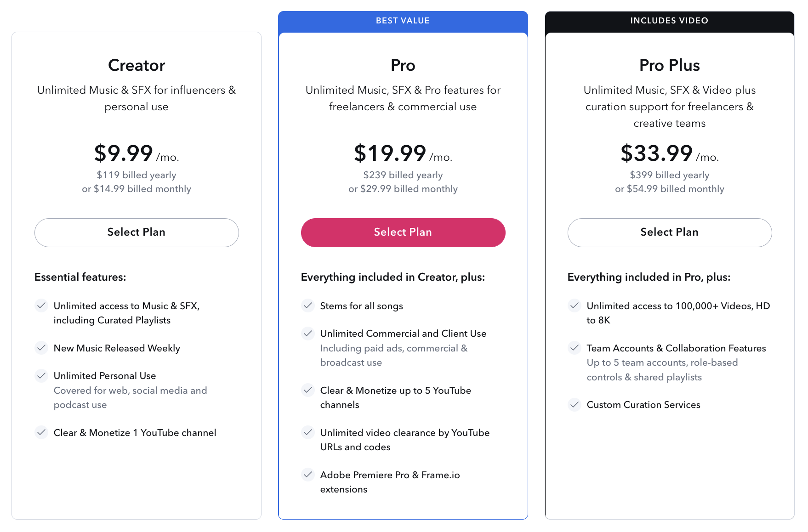Click the checkmark next to New Music Released Weekly

click(41, 348)
